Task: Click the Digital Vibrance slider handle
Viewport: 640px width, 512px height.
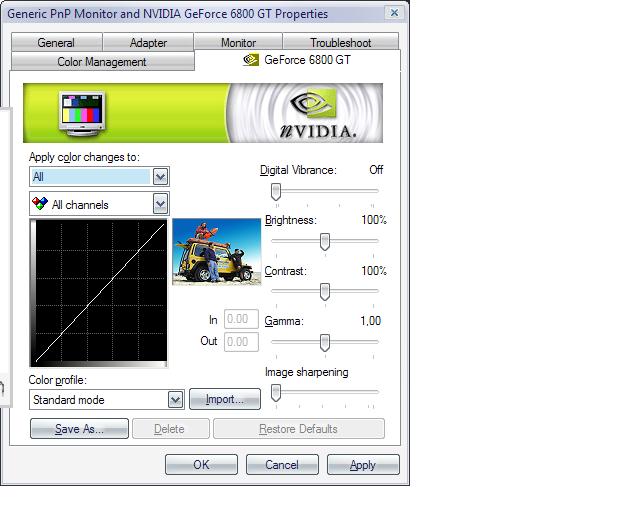Action: tap(276, 191)
